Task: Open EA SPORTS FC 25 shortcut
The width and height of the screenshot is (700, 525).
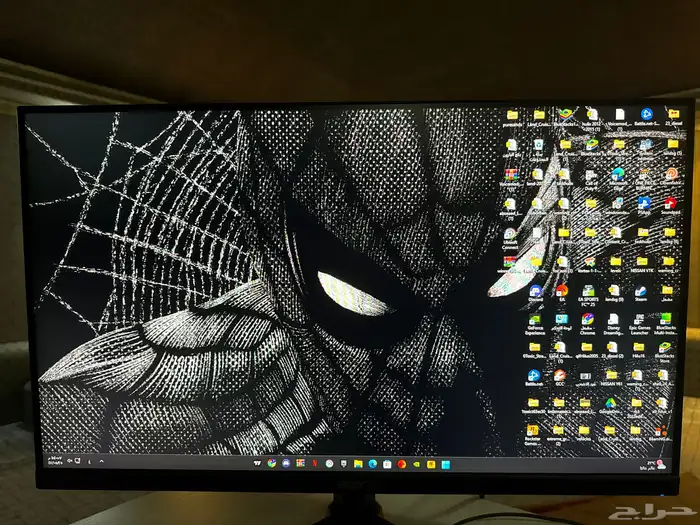Action: pos(588,289)
